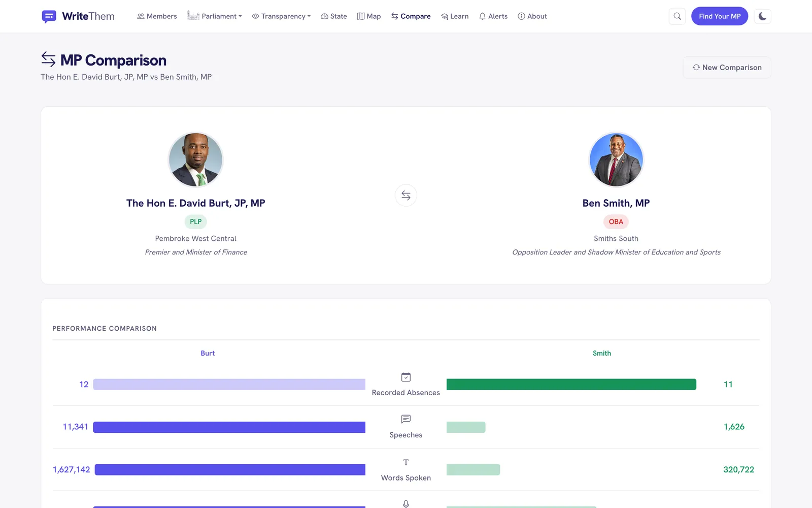Viewport: 812px width, 508px height.
Task: Click the Find Your MP button
Action: click(720, 16)
